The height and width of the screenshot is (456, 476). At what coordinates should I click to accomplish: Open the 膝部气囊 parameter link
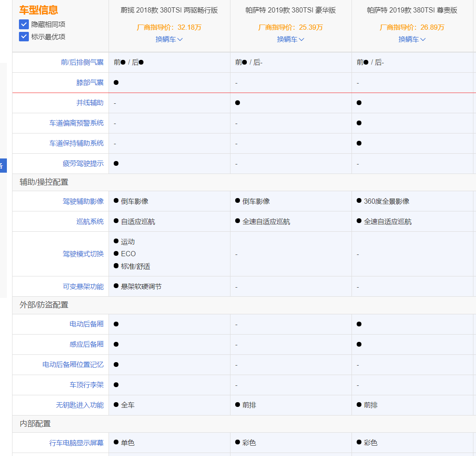(90, 83)
